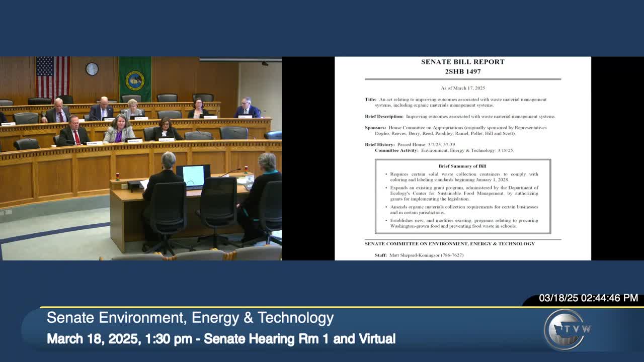Click the hearing room video feed

141,158
